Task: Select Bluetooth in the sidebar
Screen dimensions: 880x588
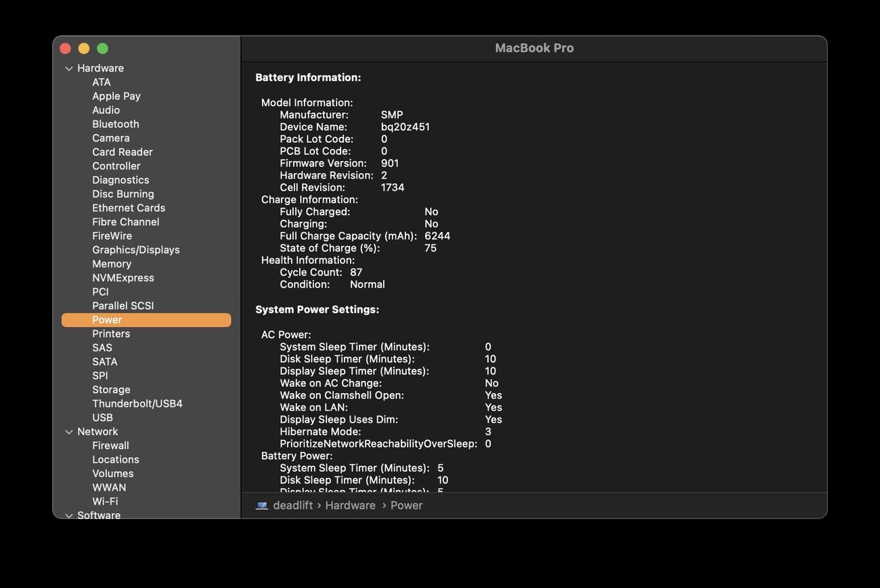Action: [116, 124]
